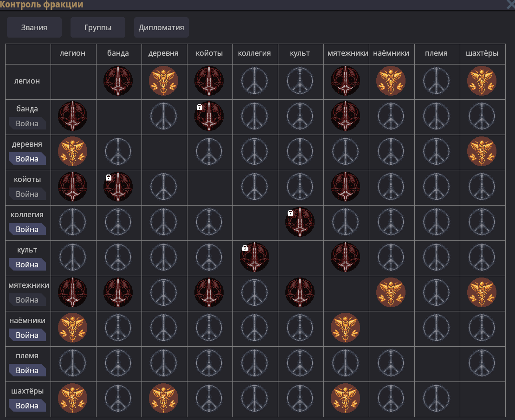Click the war icon between легион and банда
This screenshot has height=420, width=515.
pos(118,81)
